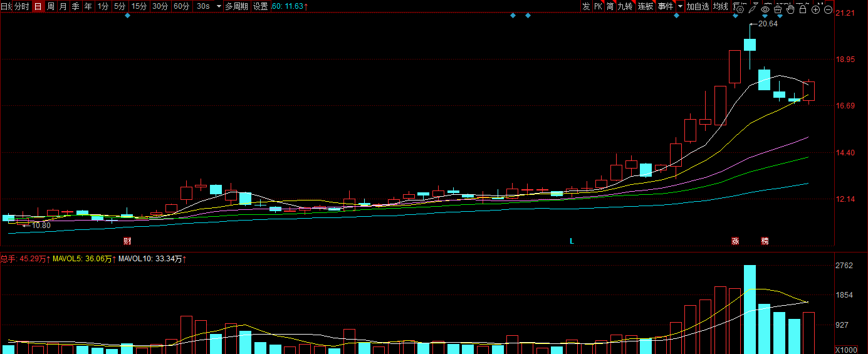Screen dimensions: 868x354
Task: Click the MAVOL5: 36.06万 indicator label
Action: pos(84,258)
